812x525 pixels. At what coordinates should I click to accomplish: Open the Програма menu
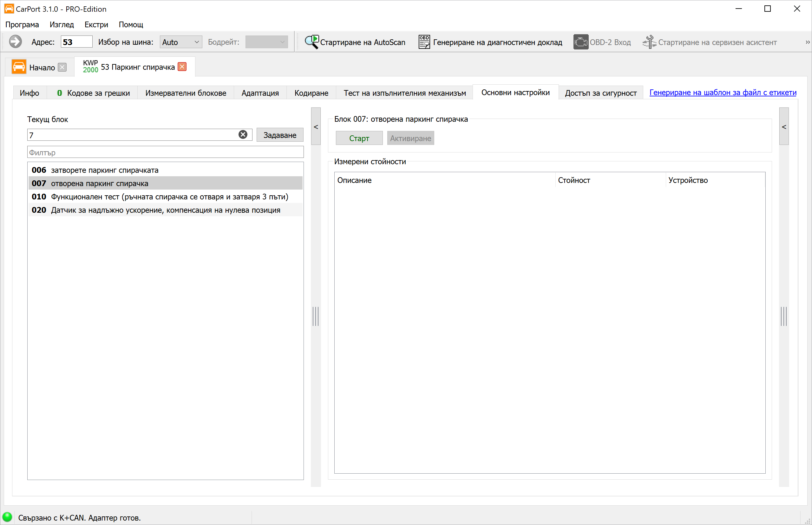(22, 24)
